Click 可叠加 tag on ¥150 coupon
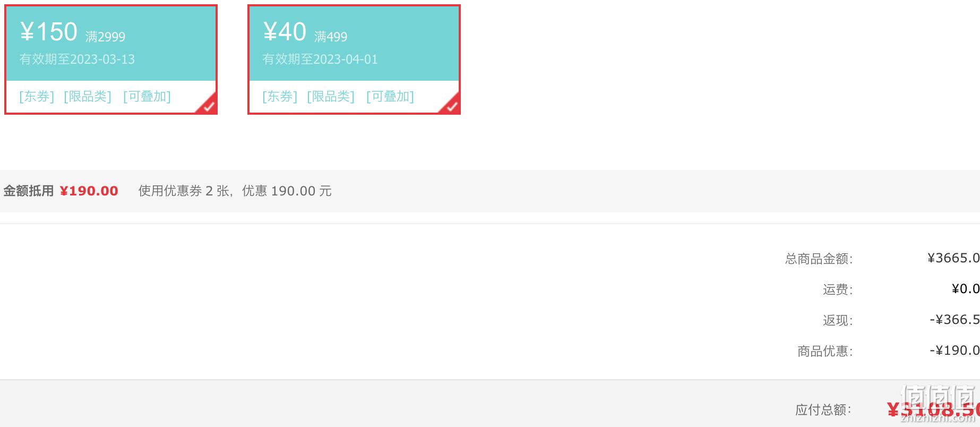This screenshot has width=980, height=427. (147, 97)
